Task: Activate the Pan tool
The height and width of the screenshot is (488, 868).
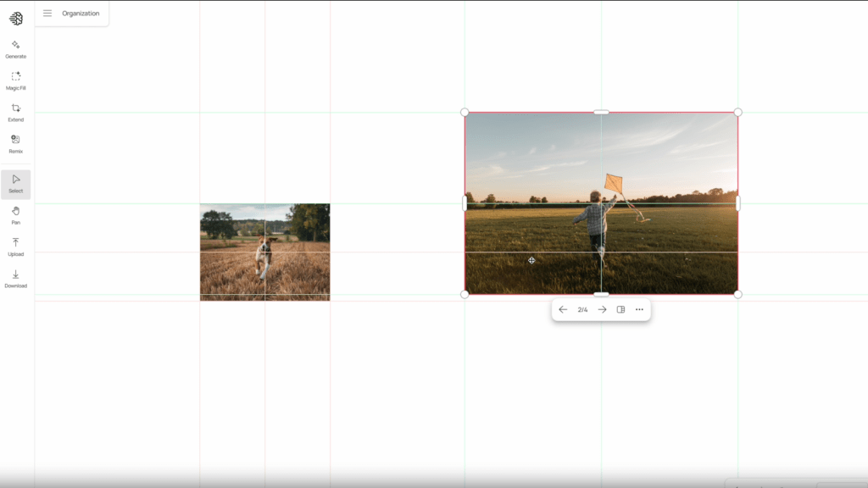Action: [15, 214]
